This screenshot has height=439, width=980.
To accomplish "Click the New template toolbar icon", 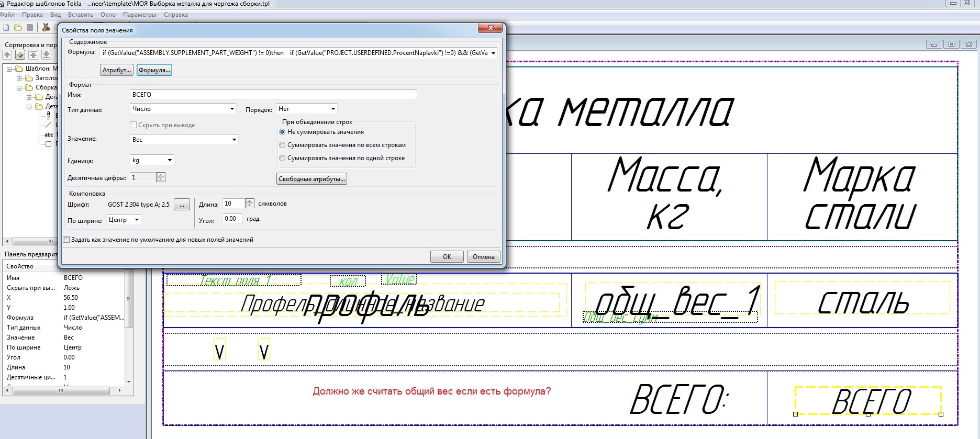I will click(6, 27).
